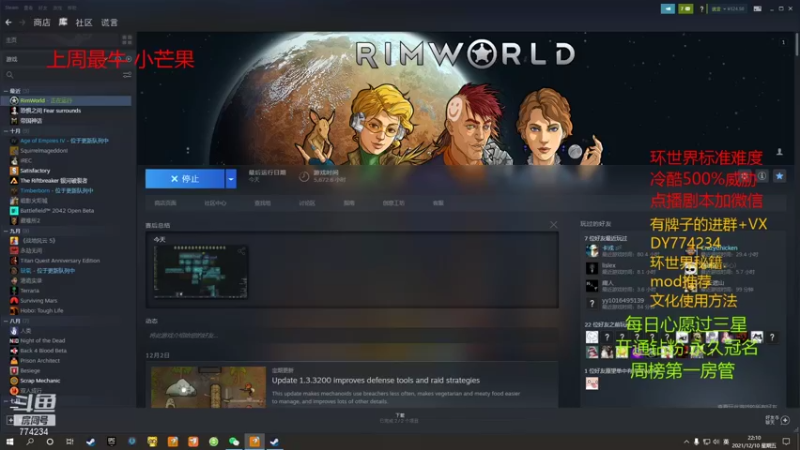The width and height of the screenshot is (800, 450).
Task: Open the friends and chat plus button
Action: (785, 420)
